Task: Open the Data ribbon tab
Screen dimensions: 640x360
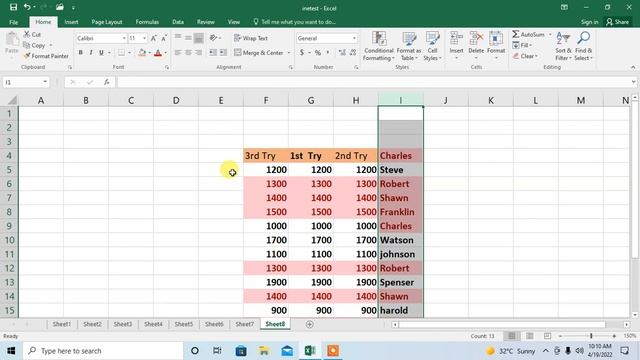Action: point(178,22)
